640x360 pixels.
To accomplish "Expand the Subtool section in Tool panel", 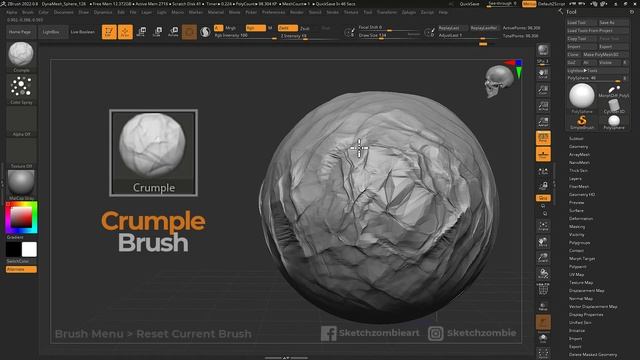I will click(x=576, y=139).
